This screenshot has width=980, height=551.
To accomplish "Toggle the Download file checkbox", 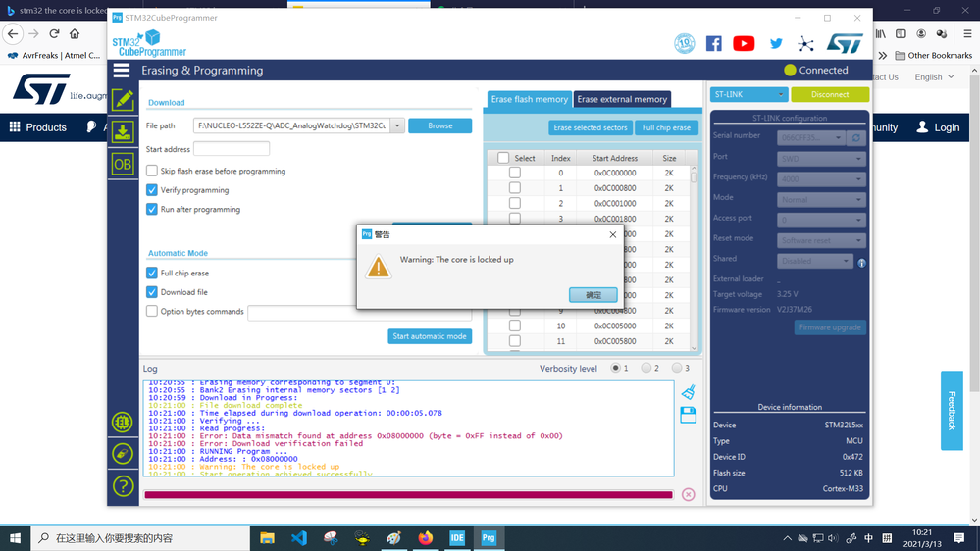I will pyautogui.click(x=152, y=292).
